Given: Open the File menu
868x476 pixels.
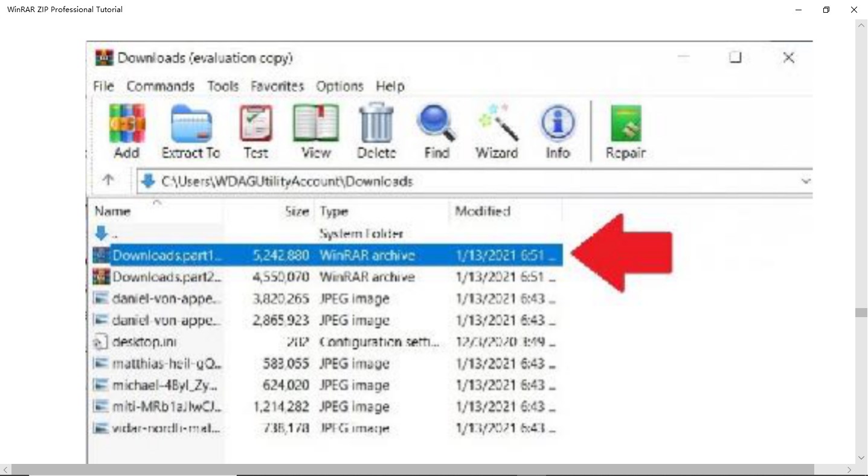Looking at the screenshot, I should pos(103,86).
